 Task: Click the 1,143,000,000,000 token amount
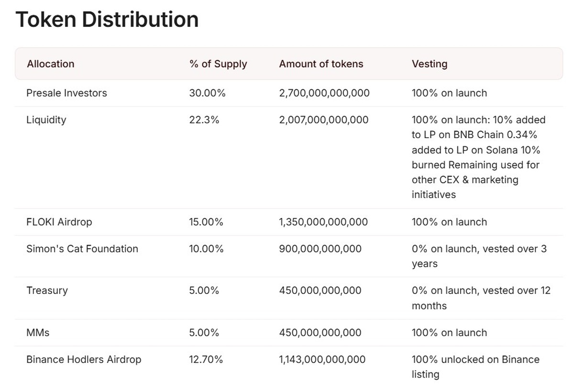point(322,359)
